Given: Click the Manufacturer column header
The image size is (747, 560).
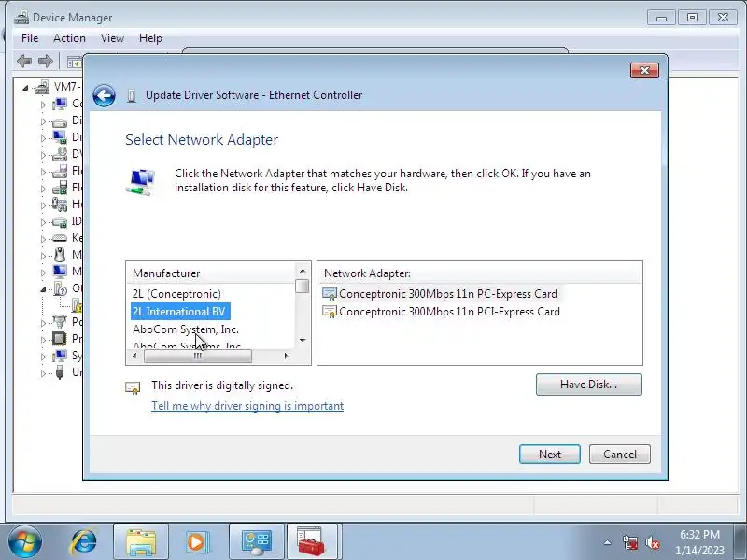Looking at the screenshot, I should [212, 273].
